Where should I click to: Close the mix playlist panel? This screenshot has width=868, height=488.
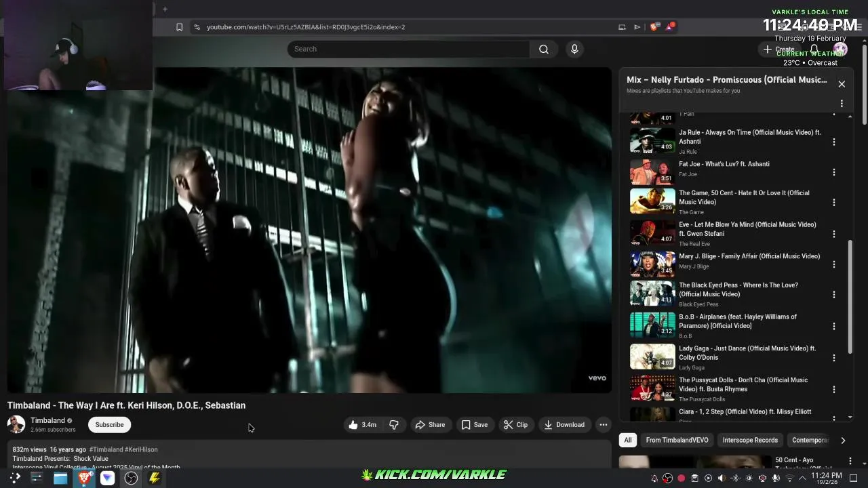(842, 84)
